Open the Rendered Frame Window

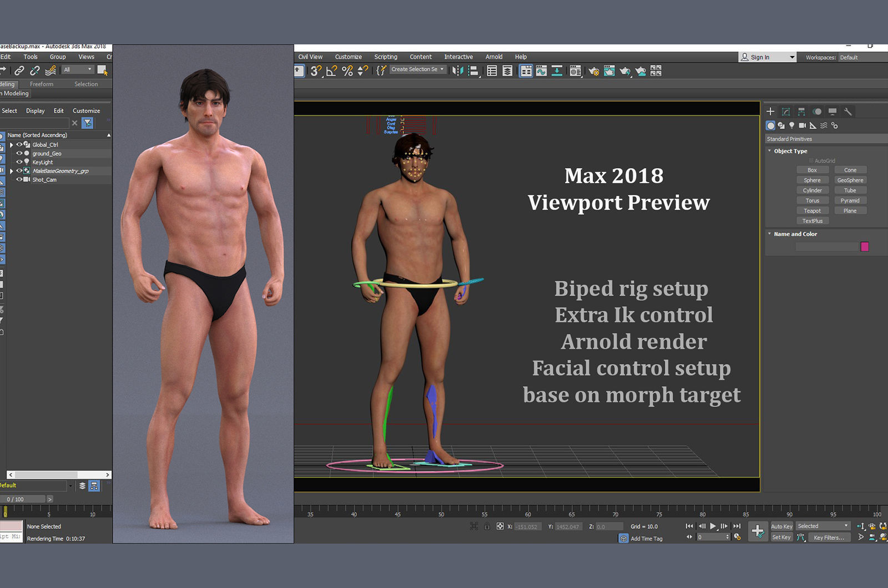[x=609, y=71]
